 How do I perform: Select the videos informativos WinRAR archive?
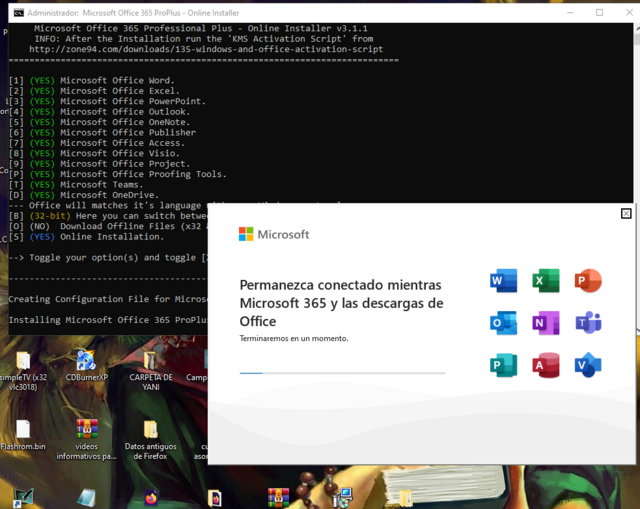(x=87, y=440)
